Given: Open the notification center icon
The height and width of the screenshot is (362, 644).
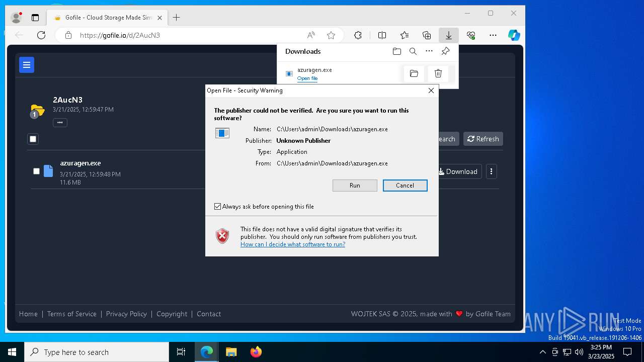Looking at the screenshot, I should coord(627,352).
